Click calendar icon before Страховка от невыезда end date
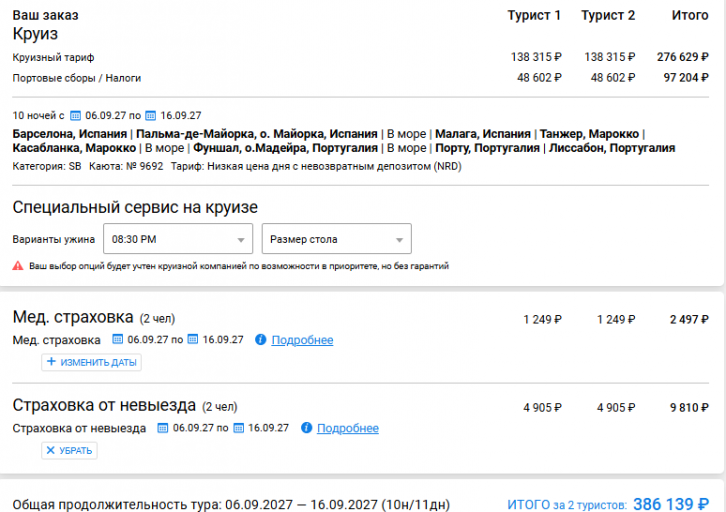The image size is (726, 512). pos(238,428)
